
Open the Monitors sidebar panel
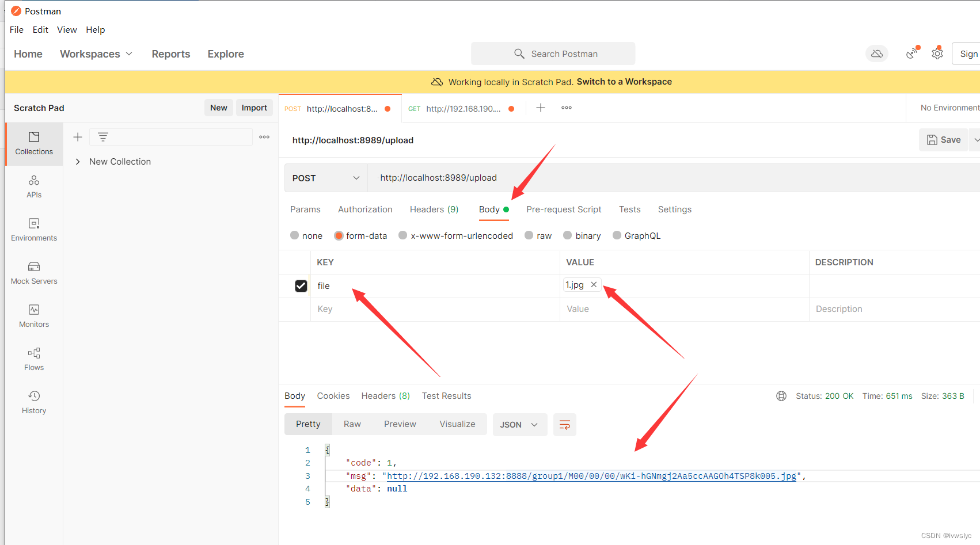pos(34,317)
